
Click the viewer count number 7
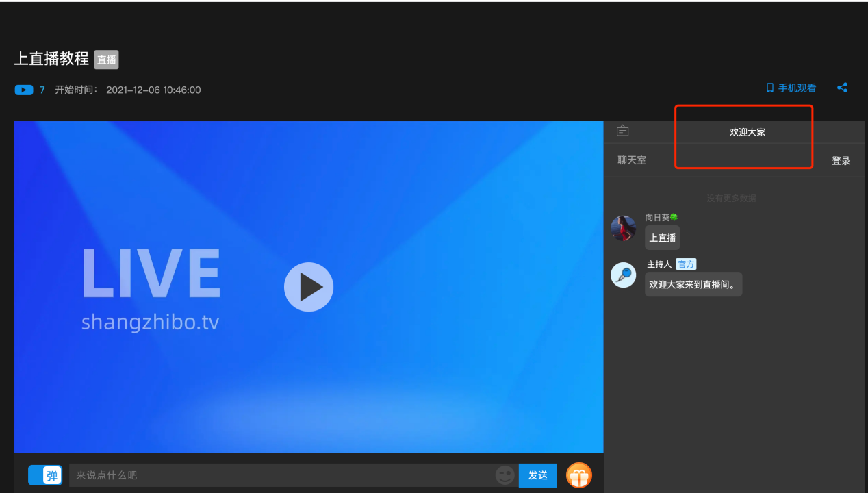point(42,90)
